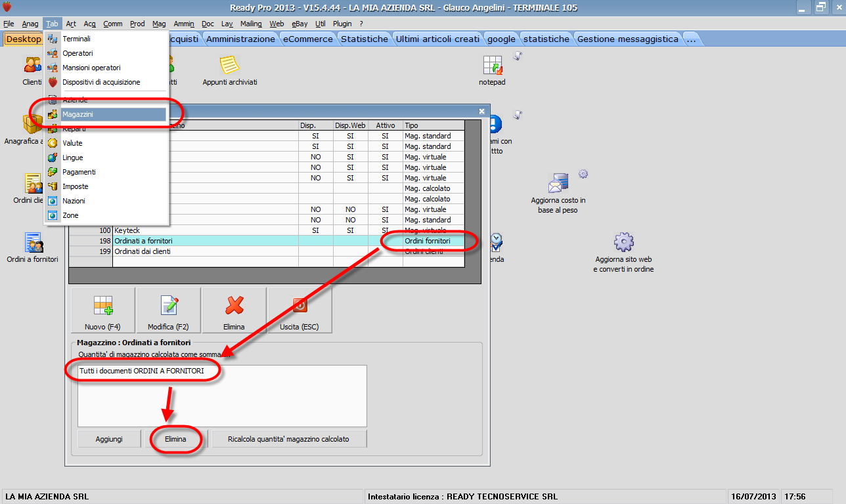The width and height of the screenshot is (846, 504).
Task: Switch to the Desktop tab
Action: (24, 39)
